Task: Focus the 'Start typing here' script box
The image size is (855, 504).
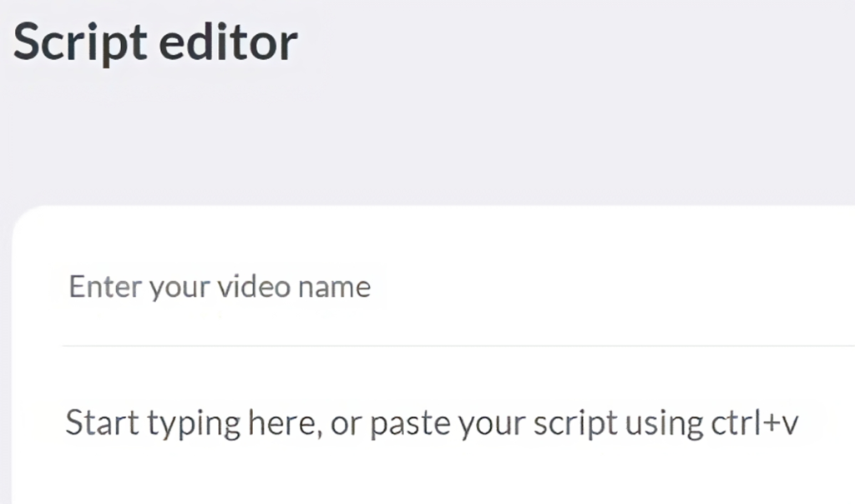Action: pos(417,422)
